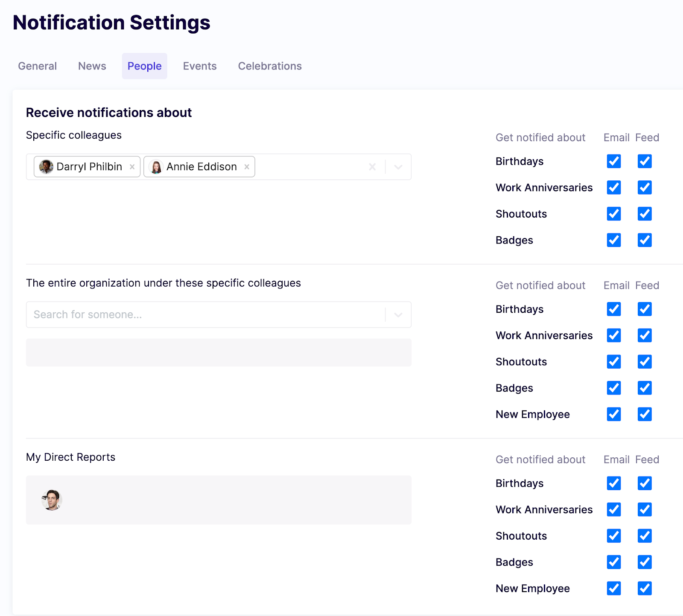683x616 pixels.
Task: Uncheck Email for entire organization Badges
Action: tap(614, 388)
